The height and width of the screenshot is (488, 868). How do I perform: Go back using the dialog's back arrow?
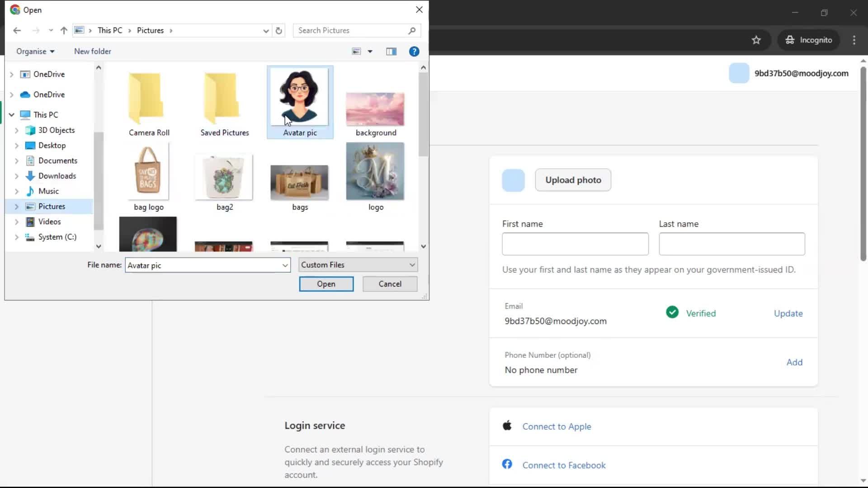(x=17, y=30)
